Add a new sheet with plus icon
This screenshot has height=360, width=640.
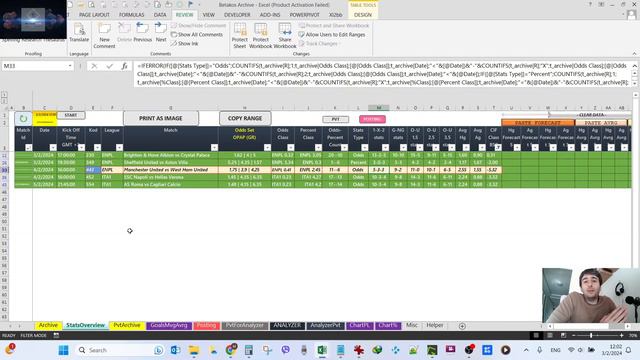(462, 326)
